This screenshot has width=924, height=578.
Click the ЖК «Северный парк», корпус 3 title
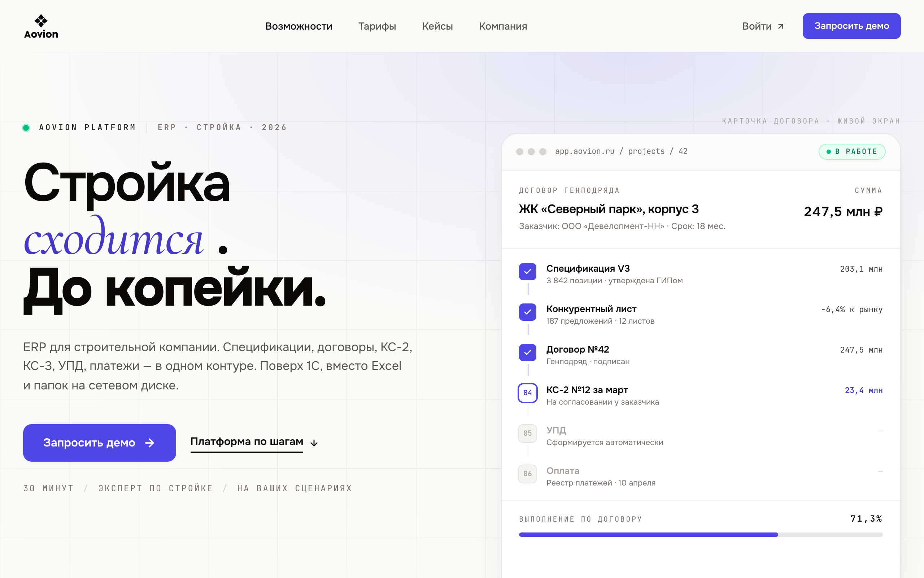click(609, 209)
